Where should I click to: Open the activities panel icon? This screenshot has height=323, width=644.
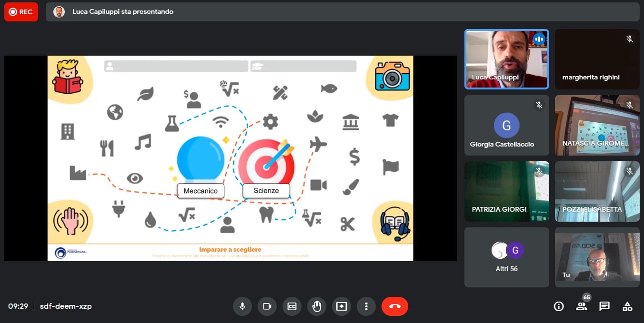[627, 306]
